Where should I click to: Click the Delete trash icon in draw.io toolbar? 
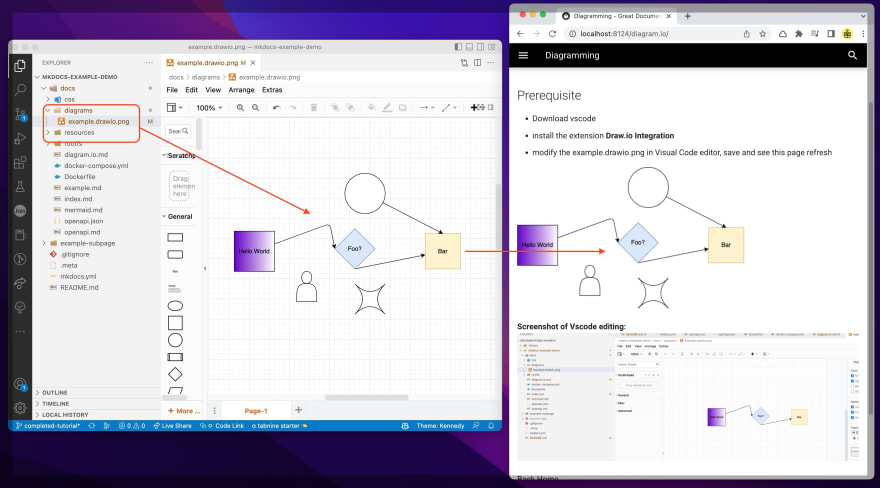314,108
